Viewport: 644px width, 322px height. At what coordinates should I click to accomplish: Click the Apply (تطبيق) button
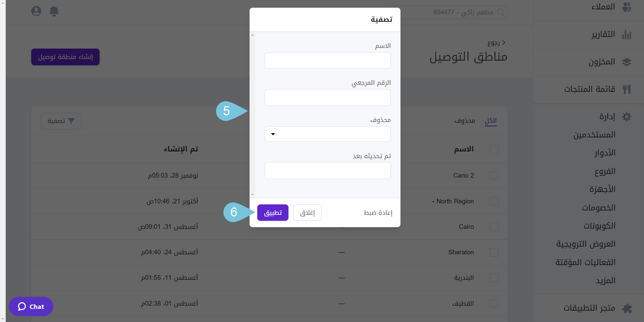pos(273,213)
